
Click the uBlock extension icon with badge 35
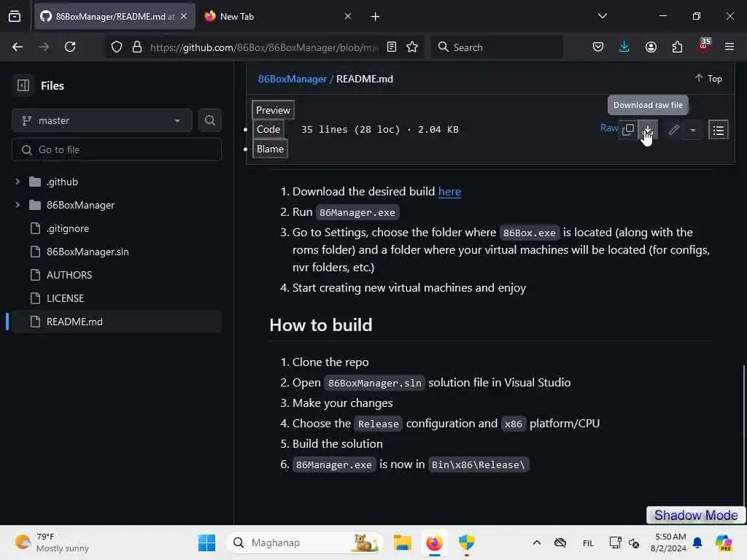point(704,46)
